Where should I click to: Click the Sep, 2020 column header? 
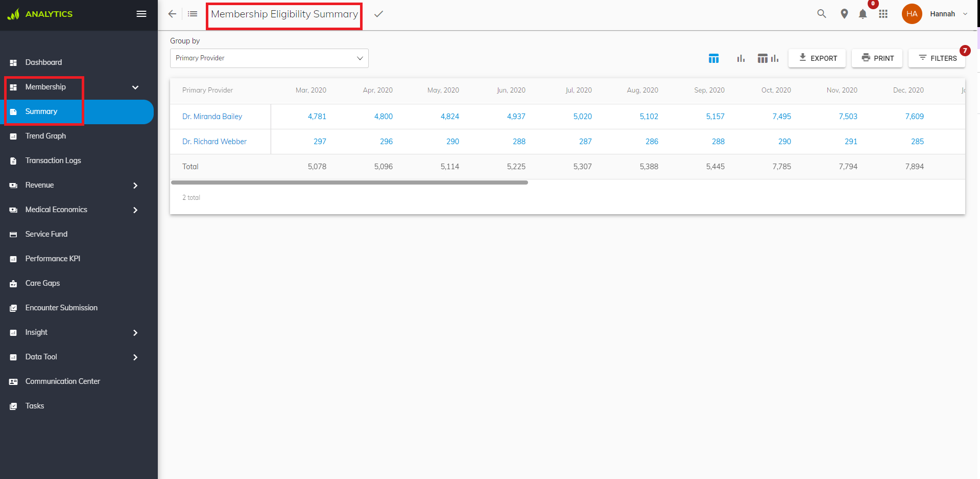tap(709, 90)
